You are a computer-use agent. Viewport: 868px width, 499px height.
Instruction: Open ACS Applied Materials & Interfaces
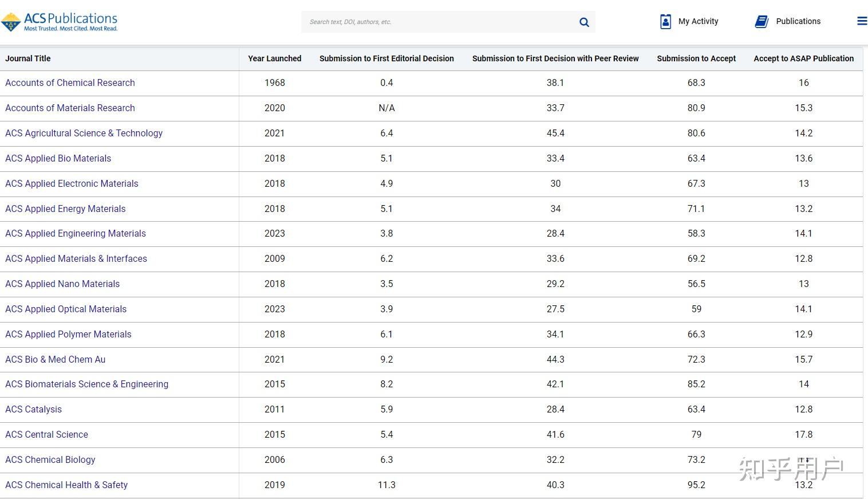click(x=76, y=259)
